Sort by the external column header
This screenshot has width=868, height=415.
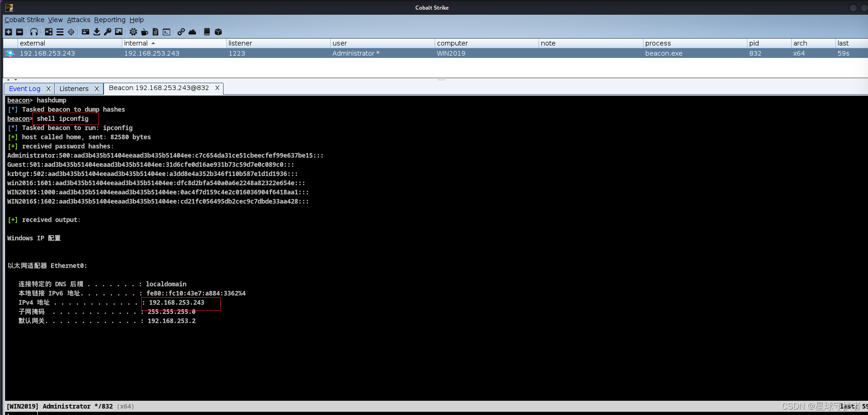[x=69, y=43]
